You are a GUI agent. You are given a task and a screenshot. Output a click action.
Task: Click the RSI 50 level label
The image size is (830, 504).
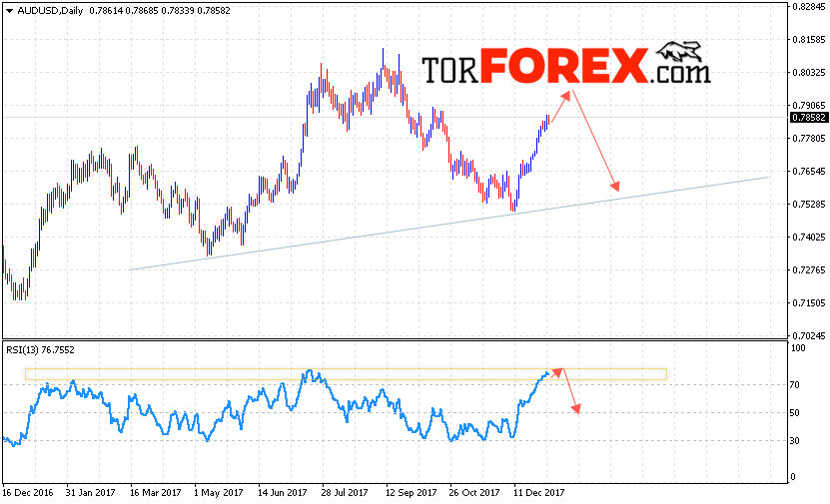[x=795, y=413]
